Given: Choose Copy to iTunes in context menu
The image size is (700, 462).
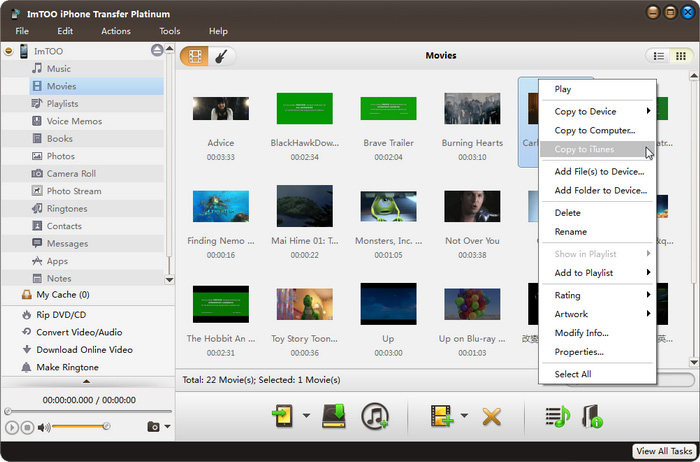Looking at the screenshot, I should [x=597, y=149].
